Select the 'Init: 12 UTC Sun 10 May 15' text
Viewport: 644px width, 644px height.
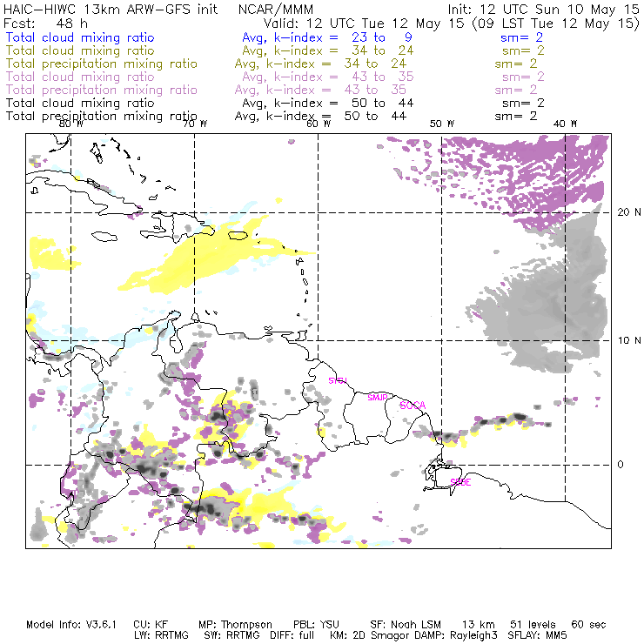[x=543, y=9]
